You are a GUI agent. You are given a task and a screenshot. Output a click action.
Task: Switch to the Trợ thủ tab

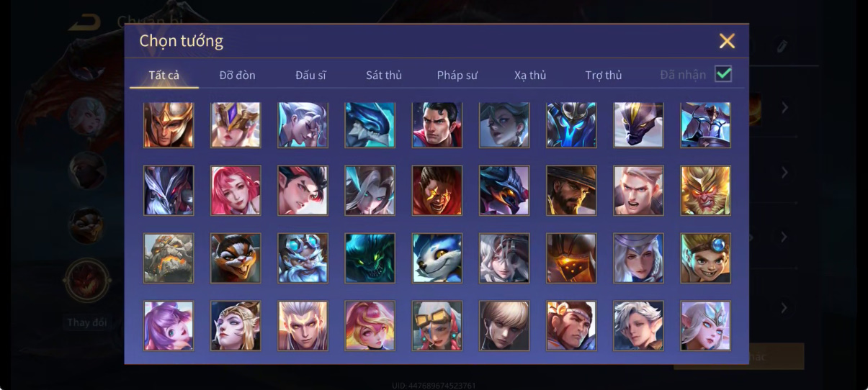click(603, 75)
